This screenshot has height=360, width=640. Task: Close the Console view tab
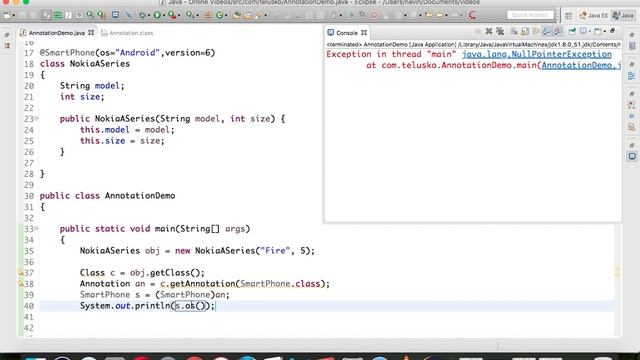coord(364,33)
